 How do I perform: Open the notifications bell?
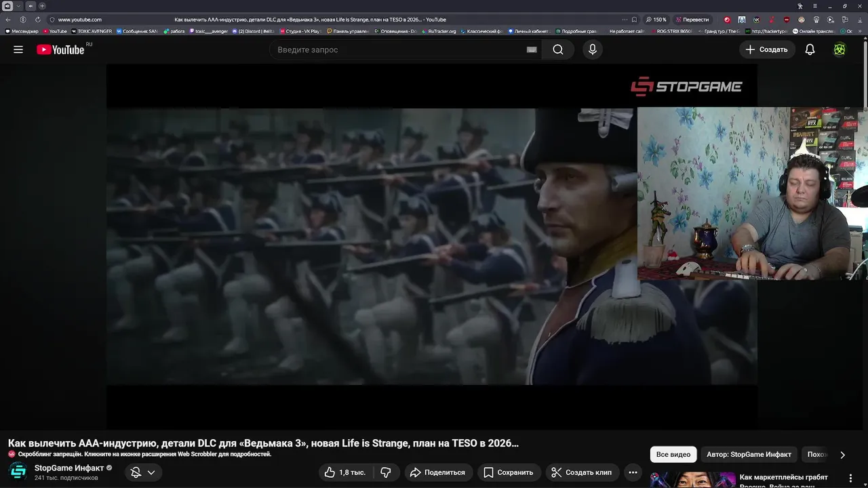tap(810, 49)
